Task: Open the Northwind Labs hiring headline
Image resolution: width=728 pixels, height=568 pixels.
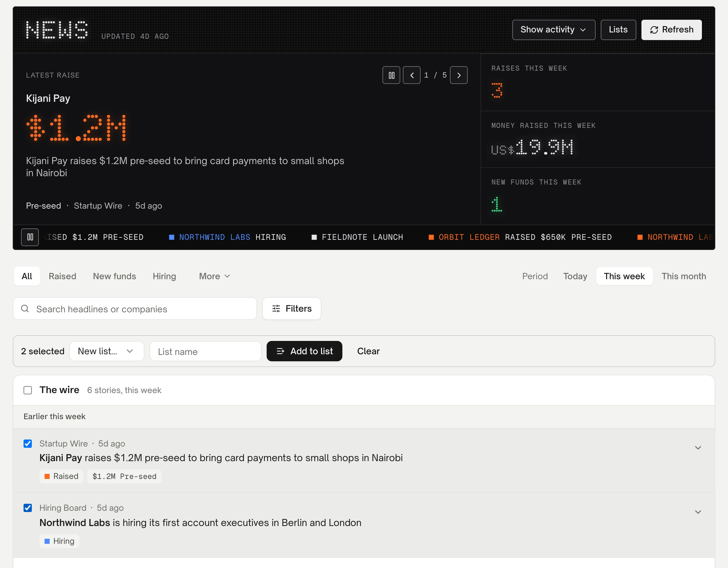Action: point(200,523)
